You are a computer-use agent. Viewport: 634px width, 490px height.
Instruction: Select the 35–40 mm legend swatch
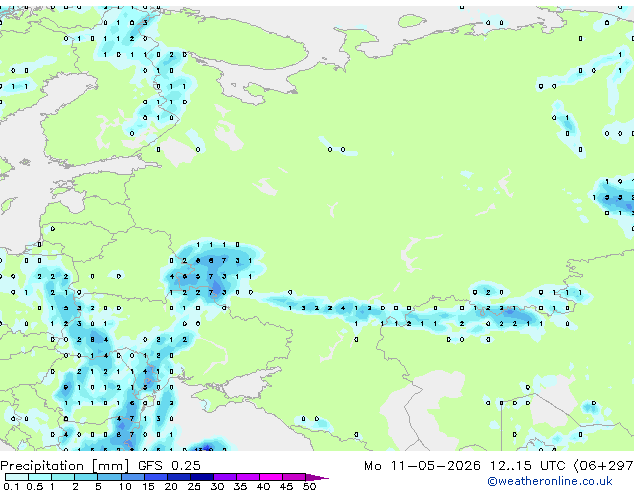[248, 477]
